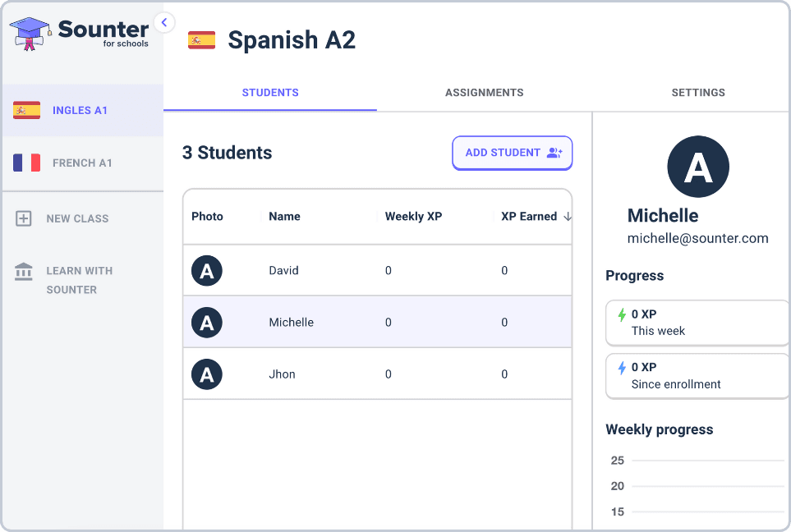The width and height of the screenshot is (791, 532).
Task: Select the Michelle row in the table
Action: [376, 323]
